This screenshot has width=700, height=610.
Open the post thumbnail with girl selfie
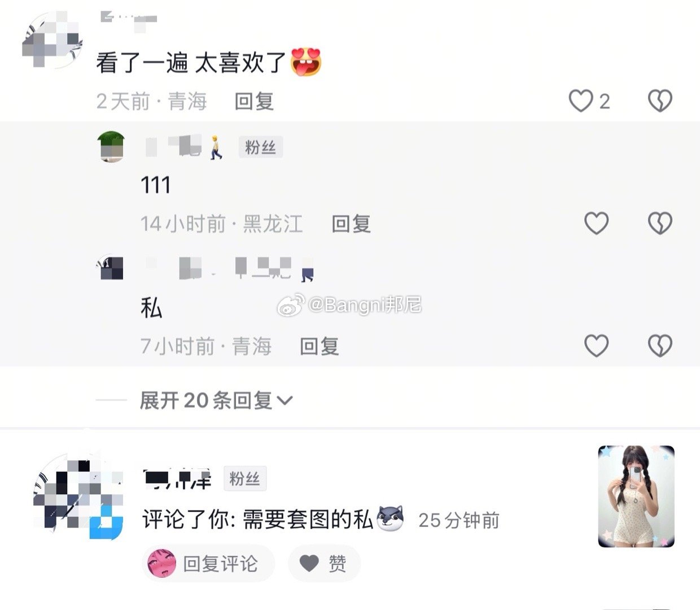[x=636, y=496]
